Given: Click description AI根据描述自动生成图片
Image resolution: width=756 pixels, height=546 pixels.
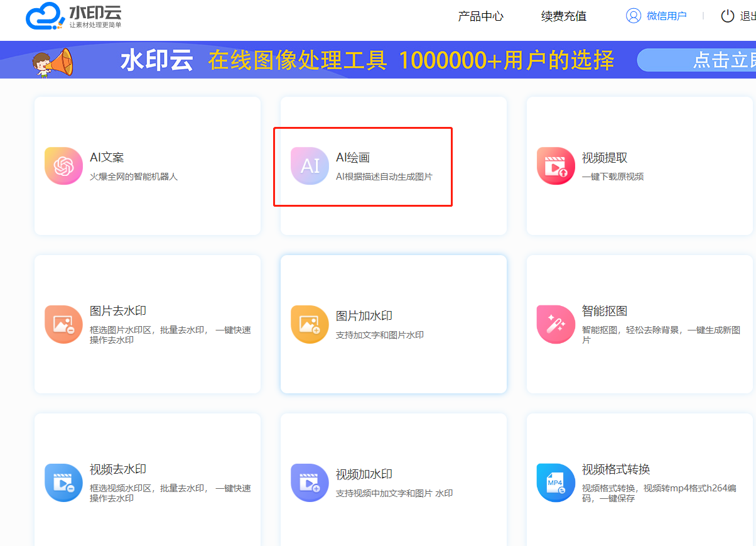Looking at the screenshot, I should tap(384, 177).
